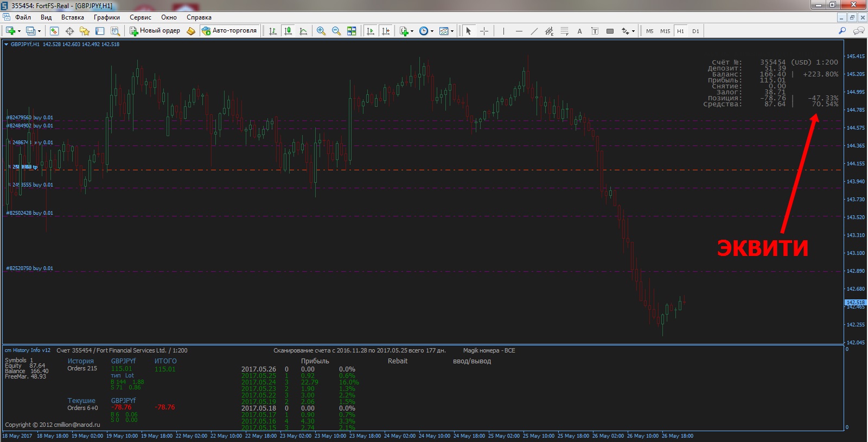This screenshot has width=868, height=442.
Task: Open the Графики menu
Action: pos(106,17)
